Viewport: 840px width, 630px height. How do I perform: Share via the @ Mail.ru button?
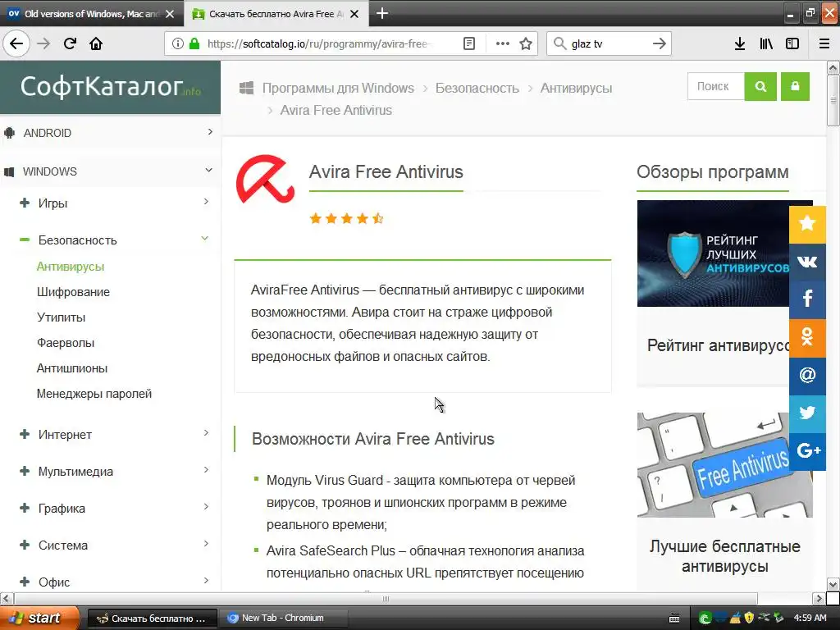[x=807, y=375]
